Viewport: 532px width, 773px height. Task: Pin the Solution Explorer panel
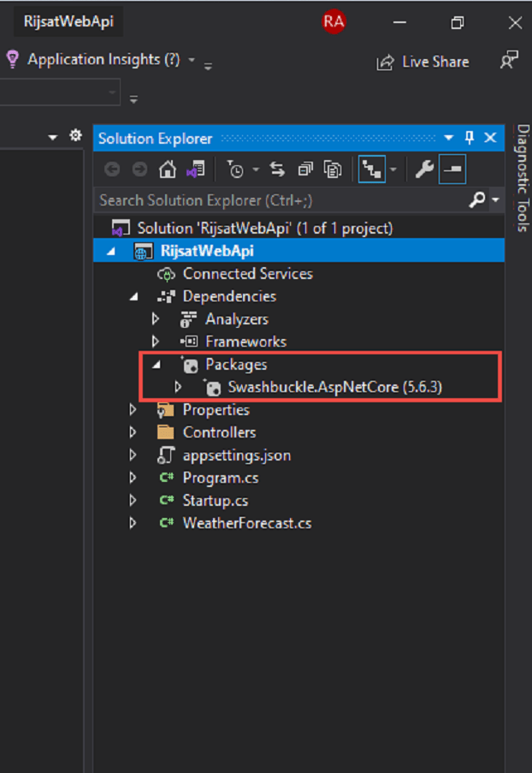470,138
